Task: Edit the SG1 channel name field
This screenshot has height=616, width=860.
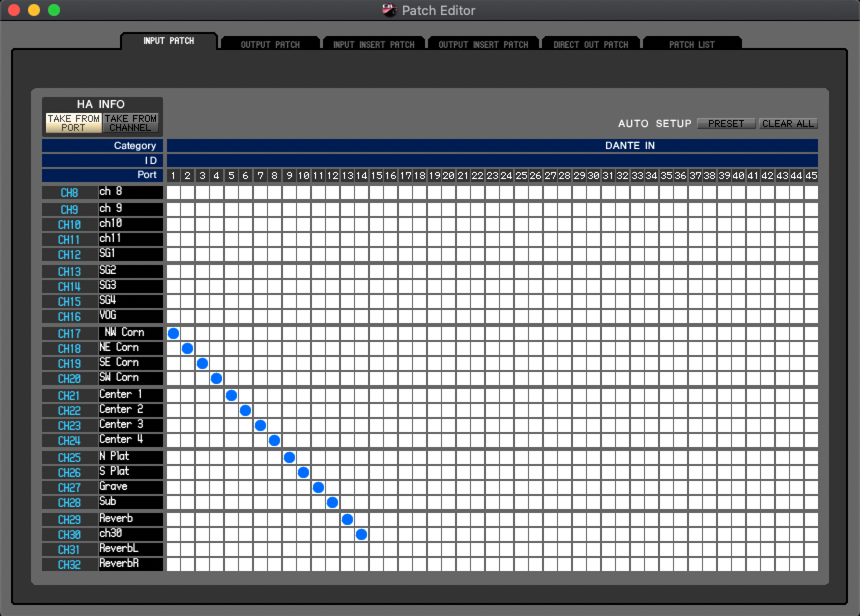Action: [x=131, y=254]
